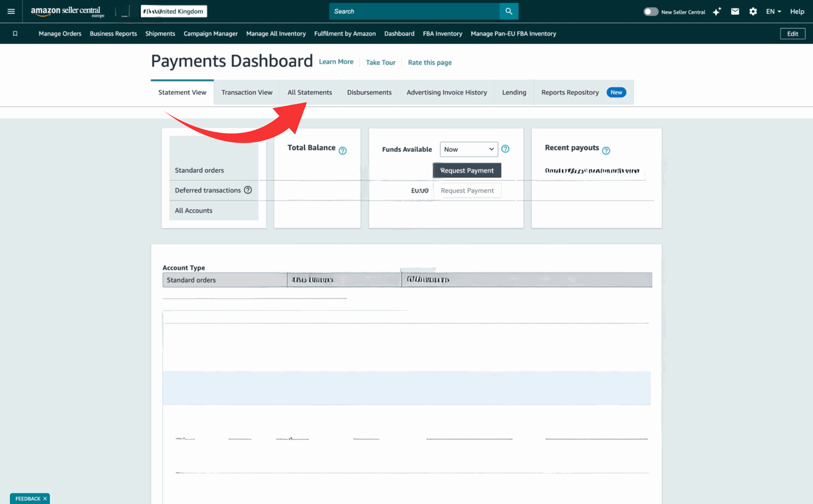Open Business Reports from navigation bar
Viewport: 813px width, 504px height.
coord(113,34)
